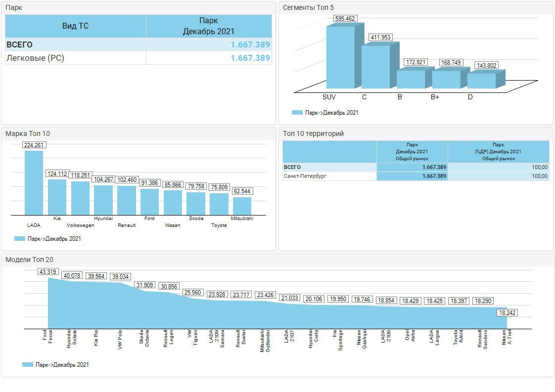555x392 pixels.
Task: Click the Парк Декабрь 2021 header in Парк table
Action: (208, 26)
